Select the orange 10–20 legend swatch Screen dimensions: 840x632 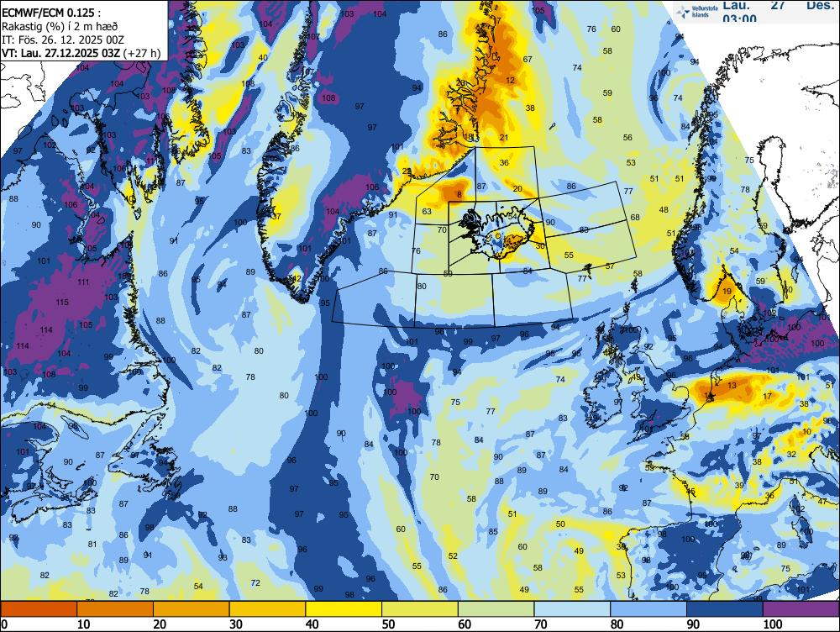tap(115, 608)
